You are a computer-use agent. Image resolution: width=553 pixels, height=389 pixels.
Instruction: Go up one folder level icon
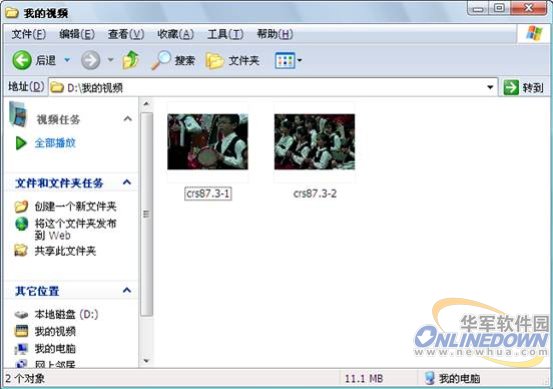130,60
